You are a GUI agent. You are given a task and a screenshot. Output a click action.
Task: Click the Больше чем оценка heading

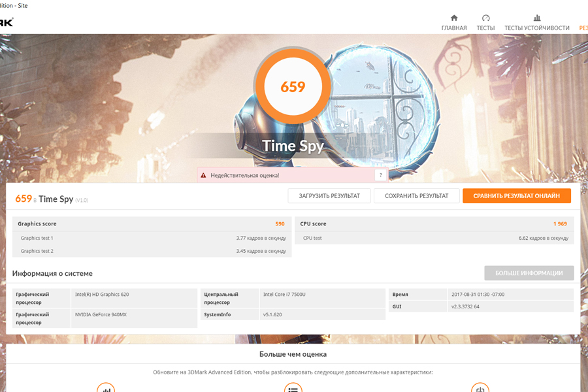pyautogui.click(x=293, y=354)
